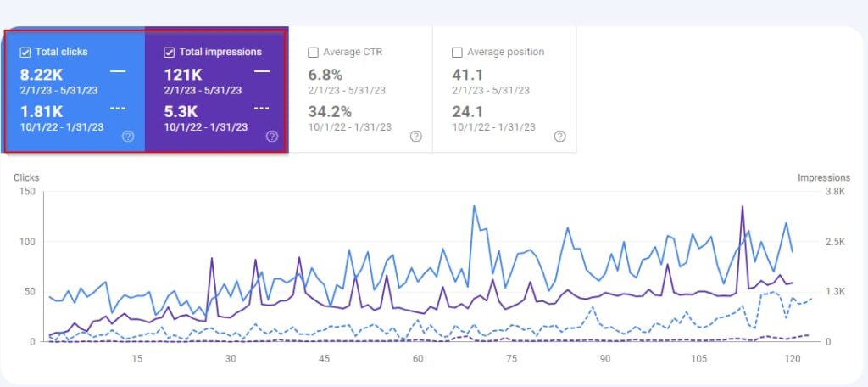Select the 6.8% Average CTR value
868x387 pixels.
tap(325, 75)
